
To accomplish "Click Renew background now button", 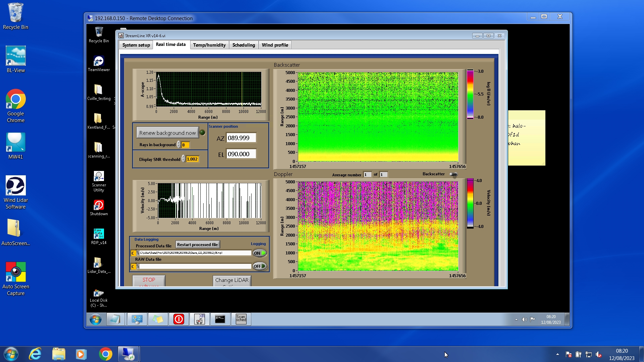I will point(167,133).
